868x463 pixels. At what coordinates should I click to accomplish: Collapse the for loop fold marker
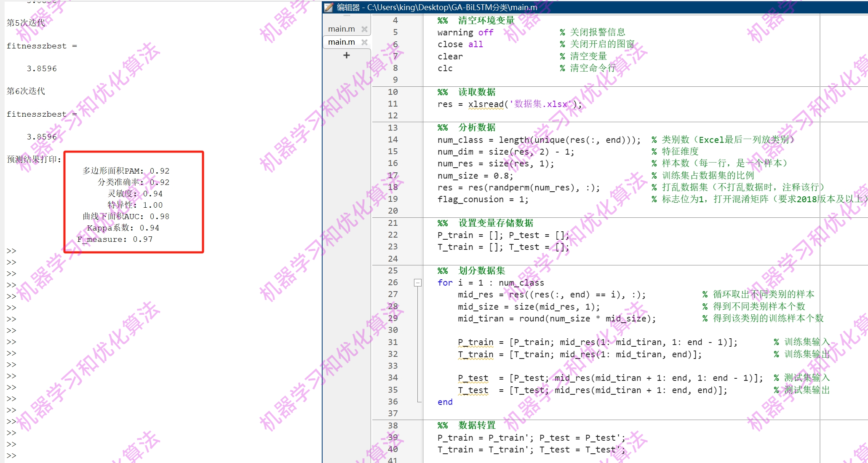tap(417, 283)
